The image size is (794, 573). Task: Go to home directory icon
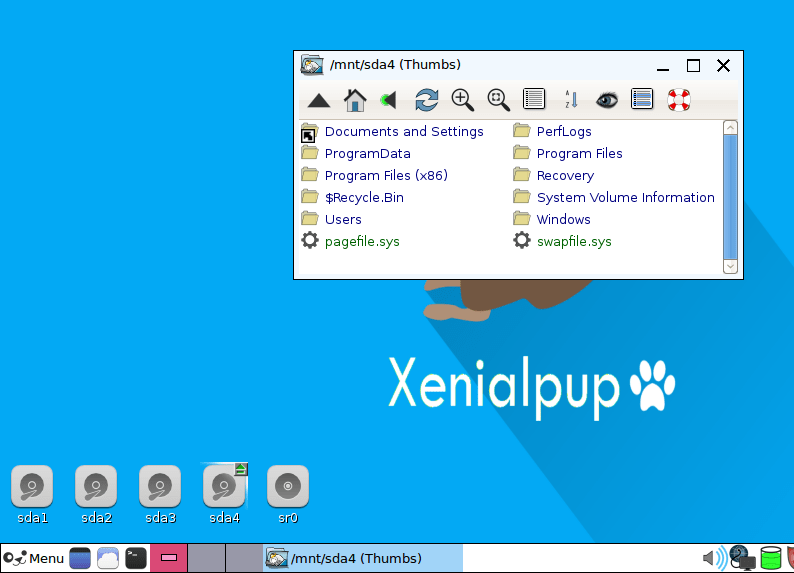[x=355, y=100]
